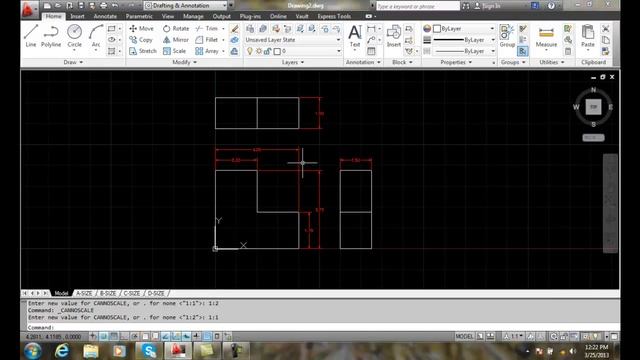Open the Manage ribbon tab
Screen dimensions: 640x360
point(193,16)
